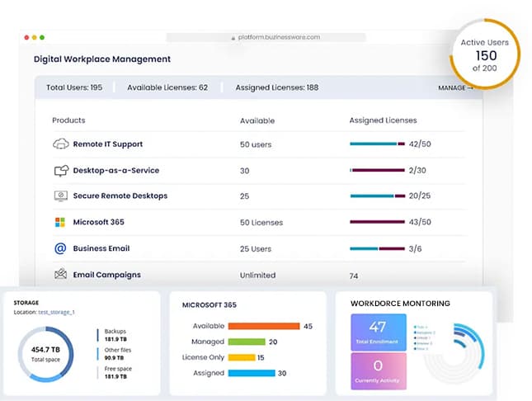Click the green Managed bar in chart
Image resolution: width=532 pixels, height=401 pixels.
click(x=246, y=342)
